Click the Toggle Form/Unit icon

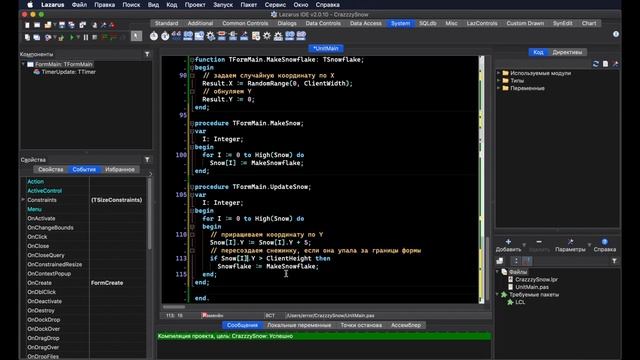[82, 25]
